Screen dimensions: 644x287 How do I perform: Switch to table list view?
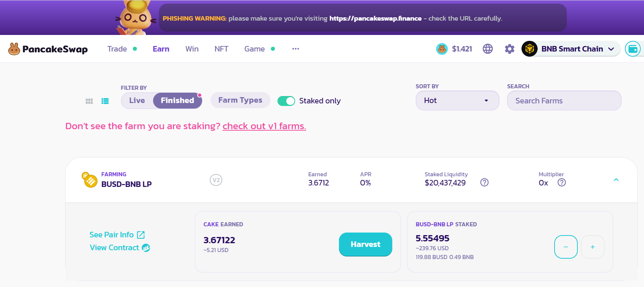tap(105, 101)
